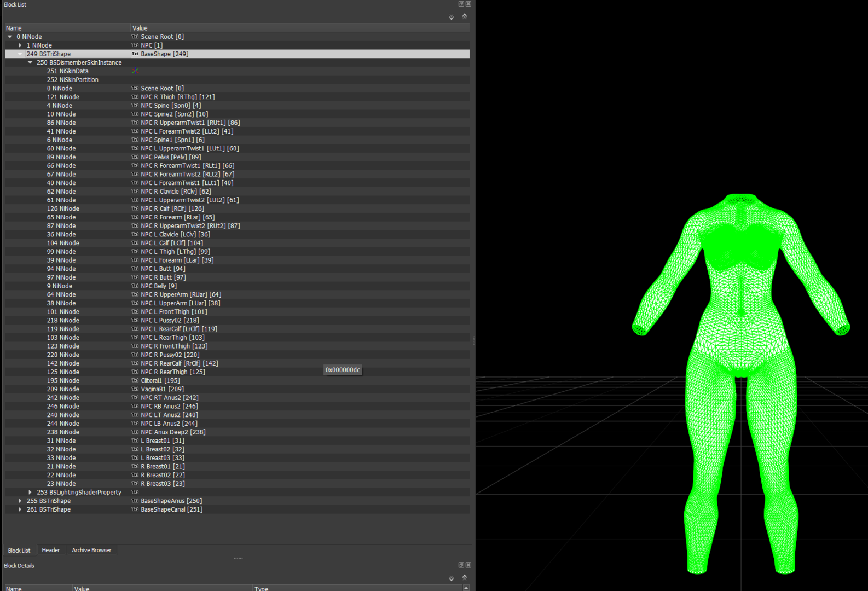Image resolution: width=868 pixels, height=591 pixels.
Task: Select the 252 NiSkinPartition row
Action: [x=237, y=80]
